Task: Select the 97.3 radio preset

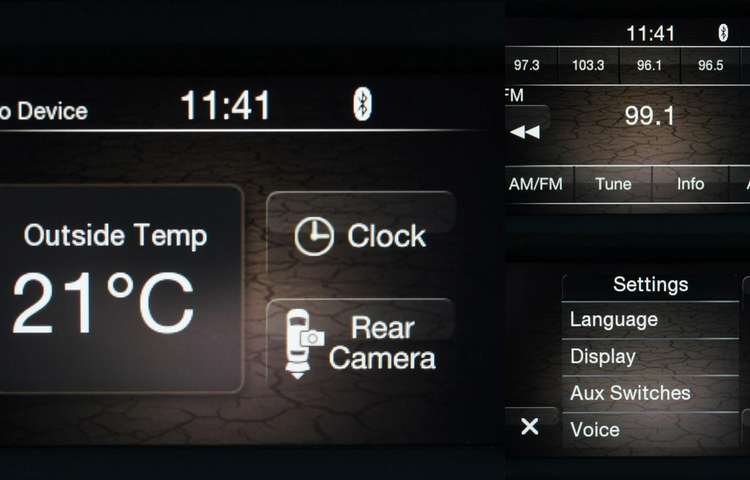Action: tap(527, 65)
